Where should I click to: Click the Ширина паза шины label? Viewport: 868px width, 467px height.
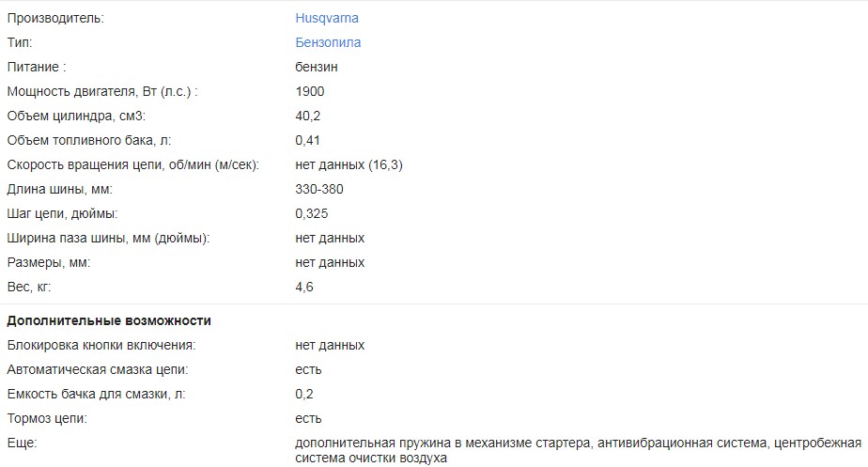click(x=107, y=238)
